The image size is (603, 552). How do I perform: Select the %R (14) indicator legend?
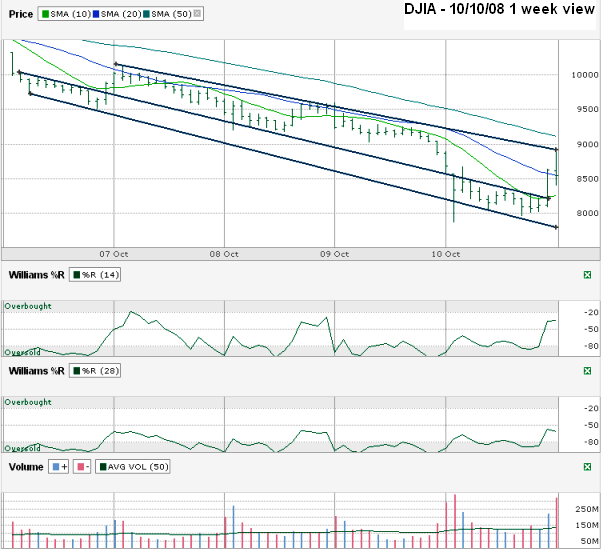pyautogui.click(x=95, y=275)
